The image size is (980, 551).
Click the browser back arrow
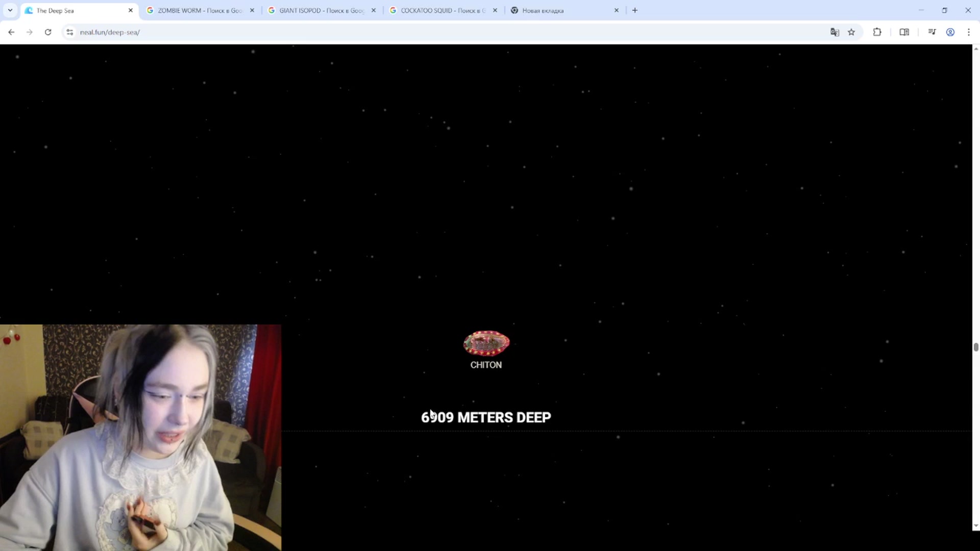(11, 32)
